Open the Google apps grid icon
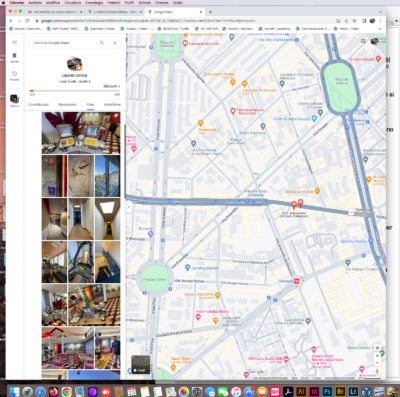The image size is (400, 397). pyautogui.click(x=363, y=41)
